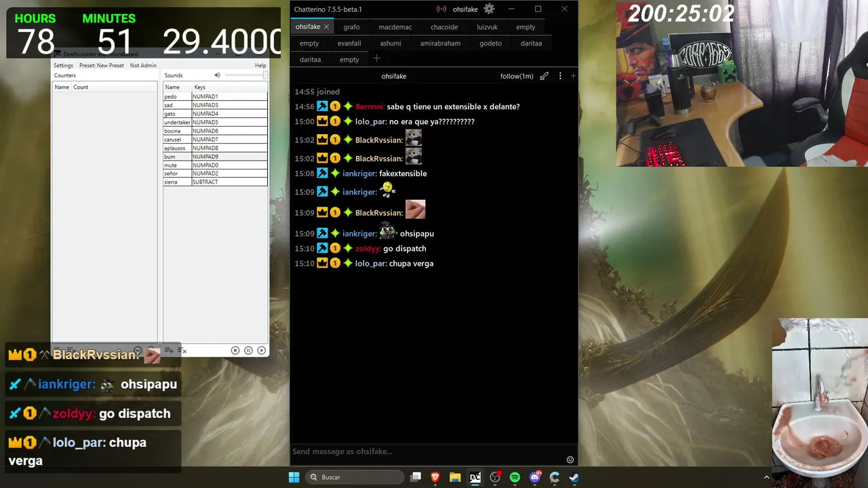Switch to the evanfall tab
The image size is (868, 488).
[349, 43]
